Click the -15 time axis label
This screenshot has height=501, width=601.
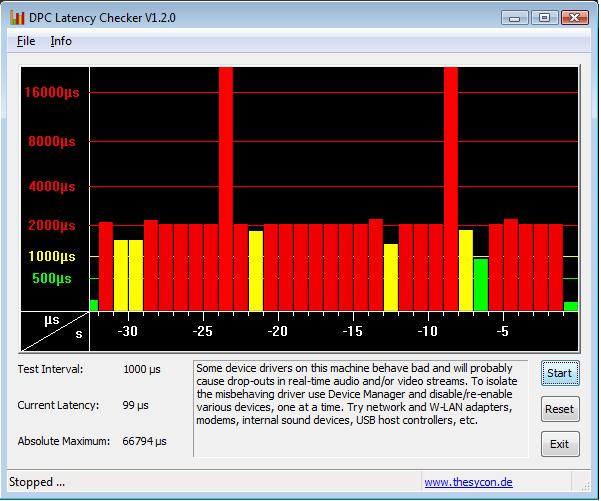[353, 331]
